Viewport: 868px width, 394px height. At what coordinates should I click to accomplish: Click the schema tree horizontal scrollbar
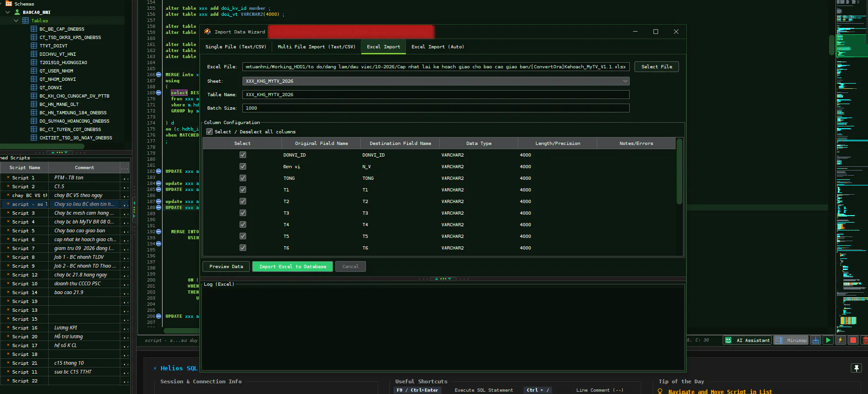(43, 146)
